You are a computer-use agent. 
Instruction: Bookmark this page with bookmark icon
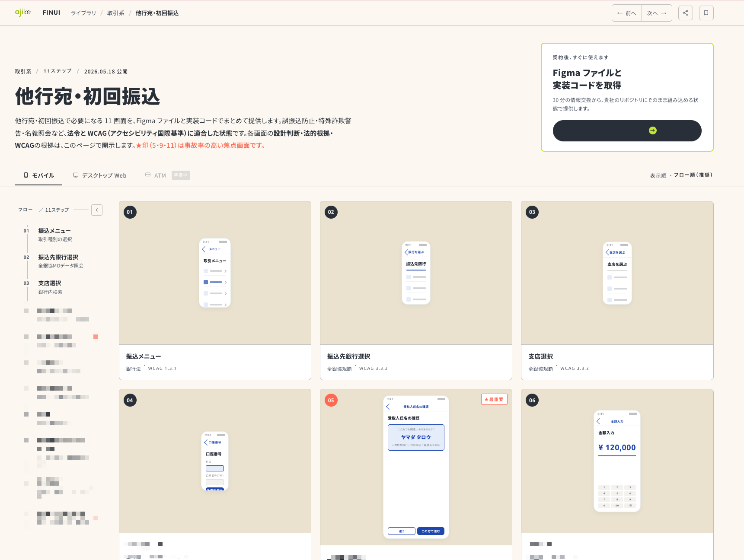706,13
